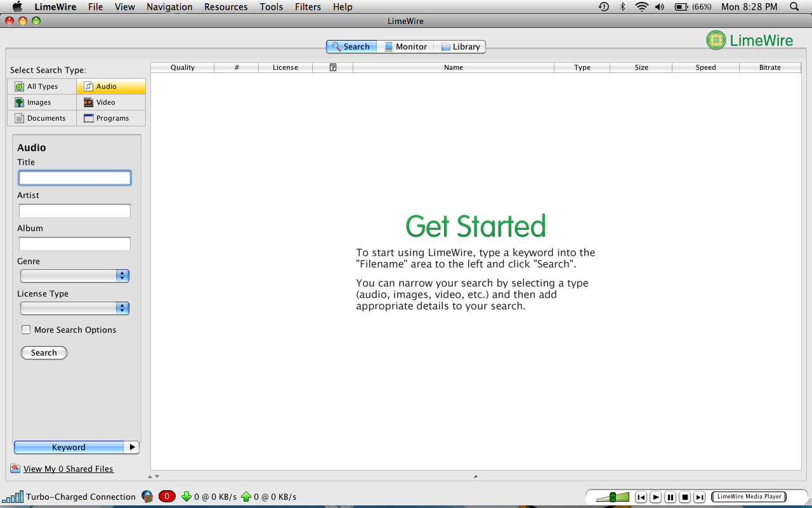Screen dimensions: 812x508
Task: Sort results by Type column
Action: [582, 67]
